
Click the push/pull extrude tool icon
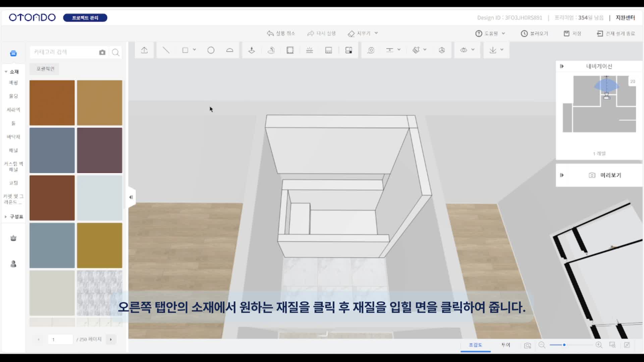(252, 50)
